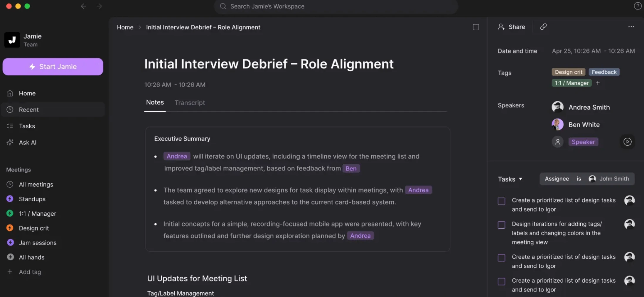Click speaker name Ben White
Image resolution: width=644 pixels, height=297 pixels.
pyautogui.click(x=584, y=125)
